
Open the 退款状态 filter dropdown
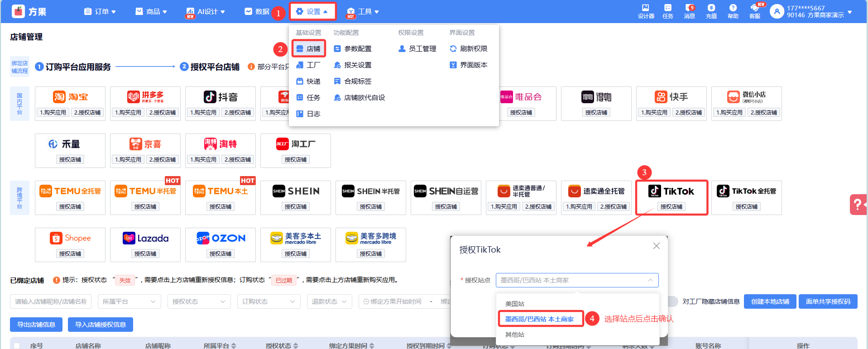(x=330, y=301)
